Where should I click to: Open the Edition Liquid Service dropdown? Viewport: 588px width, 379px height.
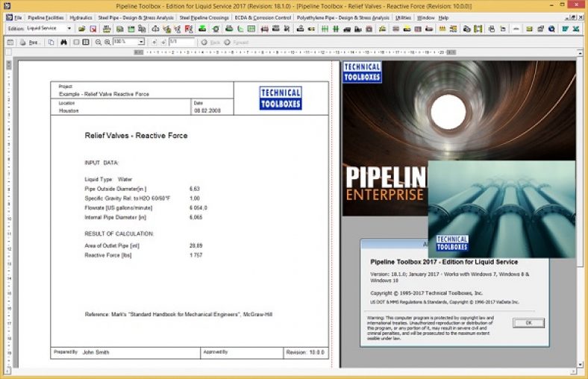click(69, 29)
